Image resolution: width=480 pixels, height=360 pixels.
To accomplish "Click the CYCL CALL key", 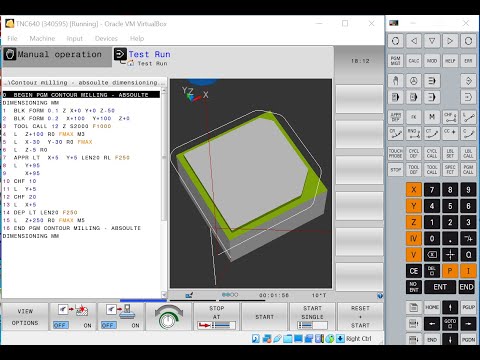I will coord(432,153).
